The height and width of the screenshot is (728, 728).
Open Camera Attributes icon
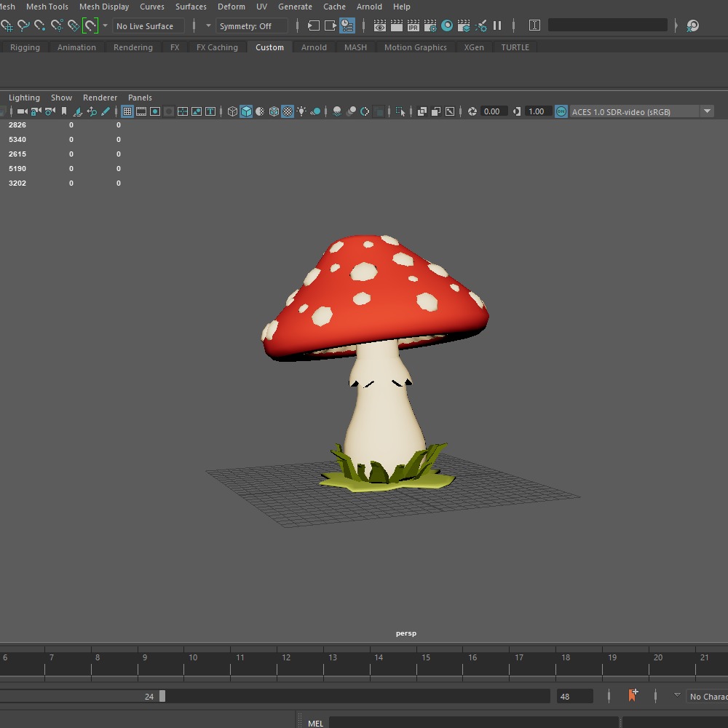(x=50, y=111)
